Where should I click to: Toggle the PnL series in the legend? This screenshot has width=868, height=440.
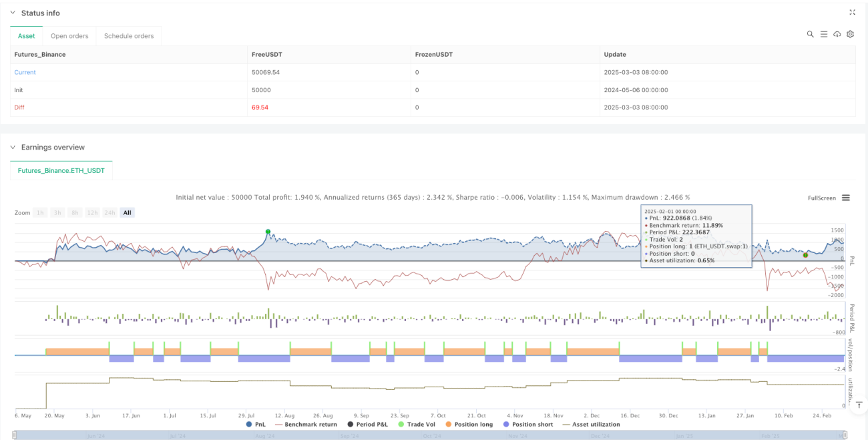coord(256,424)
